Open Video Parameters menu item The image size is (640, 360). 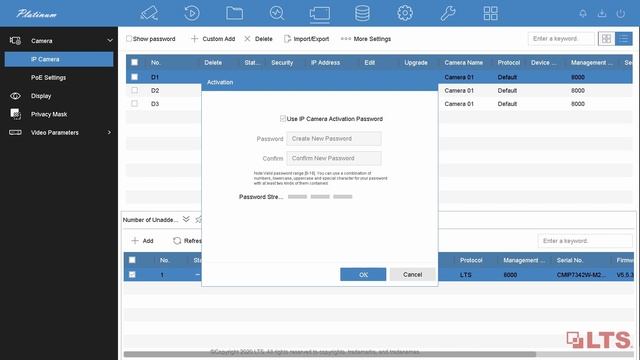[x=54, y=133]
